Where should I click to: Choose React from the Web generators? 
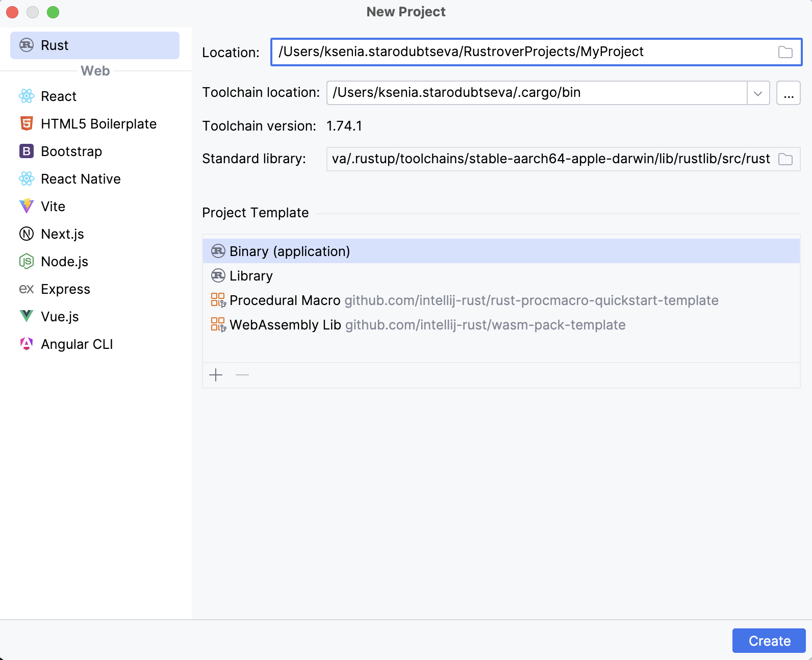[58, 96]
